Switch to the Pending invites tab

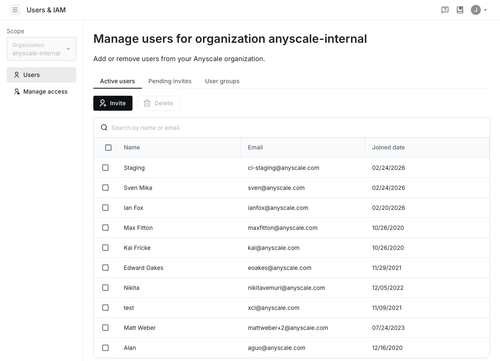(x=170, y=81)
